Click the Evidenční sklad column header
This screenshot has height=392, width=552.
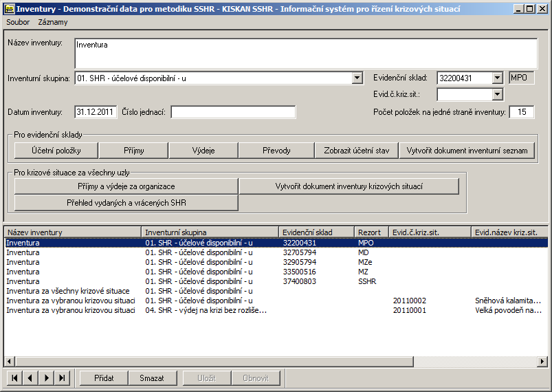[316, 232]
